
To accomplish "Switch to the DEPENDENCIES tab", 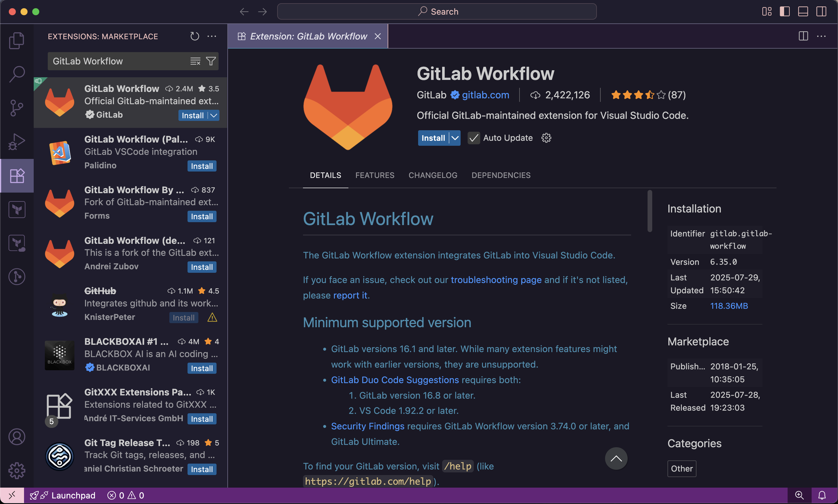I will (x=501, y=175).
